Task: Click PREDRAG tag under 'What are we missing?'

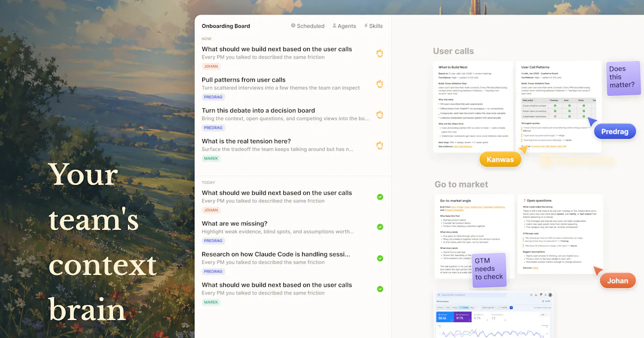Action: [214, 241]
